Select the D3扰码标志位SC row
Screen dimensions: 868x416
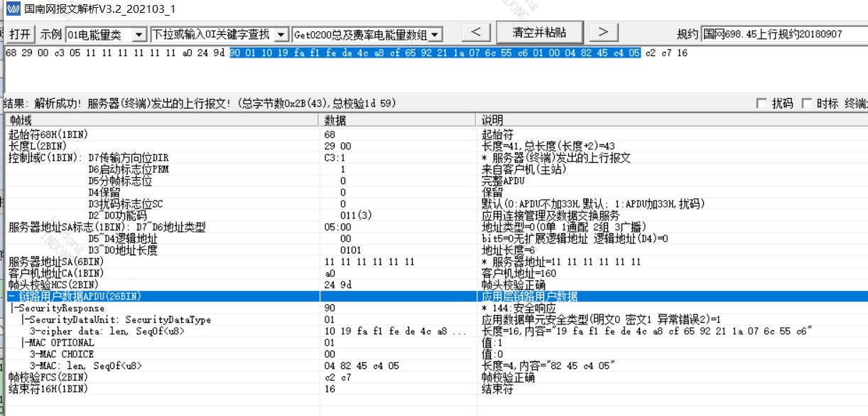click(437, 203)
